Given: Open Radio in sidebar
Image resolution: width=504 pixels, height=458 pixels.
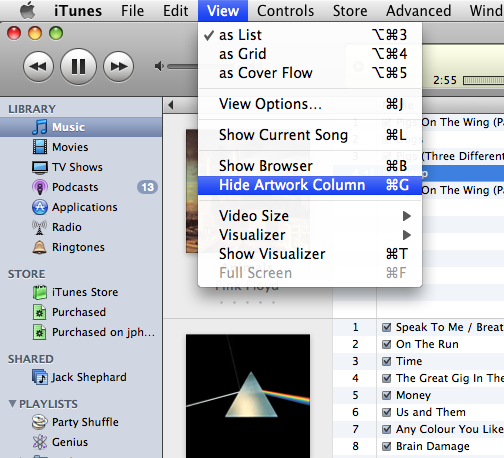Looking at the screenshot, I should (81, 227).
